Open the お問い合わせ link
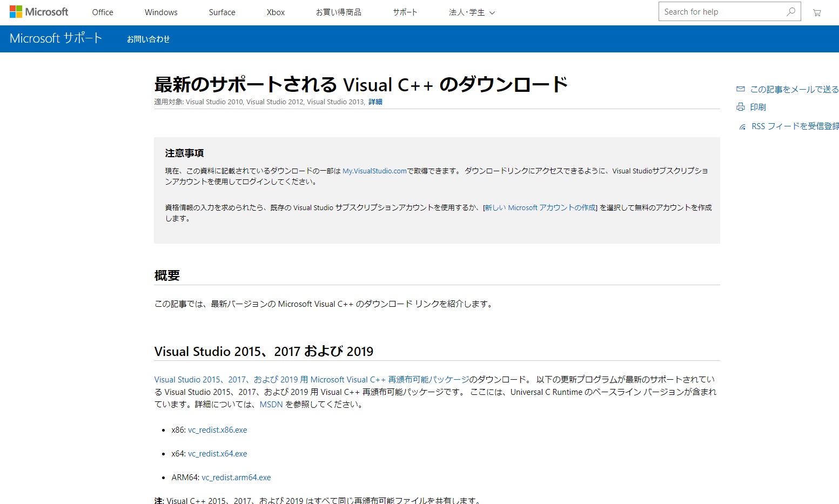Image resolution: width=839 pixels, height=504 pixels. pyautogui.click(x=149, y=39)
